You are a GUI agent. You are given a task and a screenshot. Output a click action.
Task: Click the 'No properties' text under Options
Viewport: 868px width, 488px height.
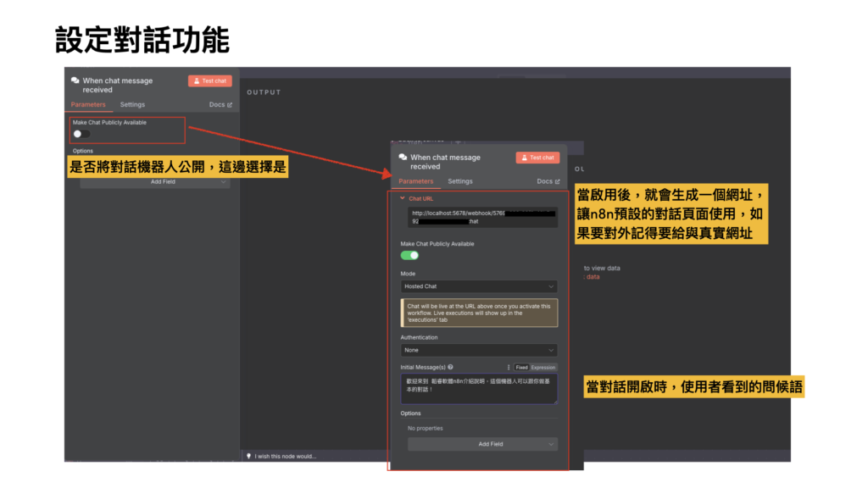point(426,428)
